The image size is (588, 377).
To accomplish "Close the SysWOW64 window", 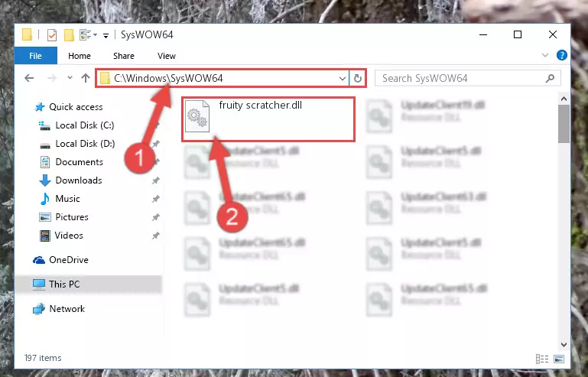I will (x=553, y=35).
